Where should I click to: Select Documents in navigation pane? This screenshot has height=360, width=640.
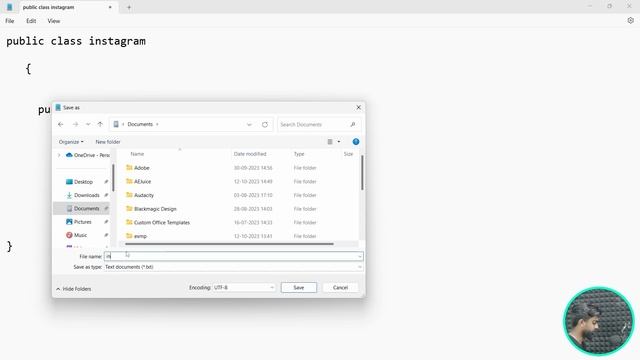(83, 209)
